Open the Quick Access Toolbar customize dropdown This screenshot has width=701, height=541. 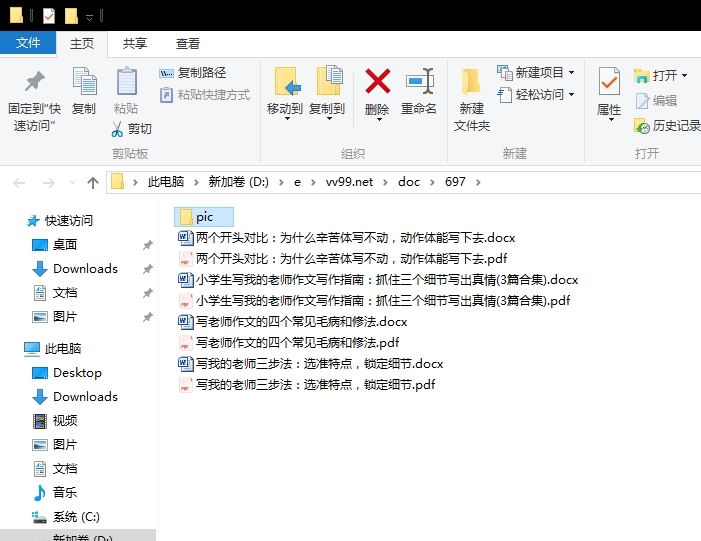(89, 17)
